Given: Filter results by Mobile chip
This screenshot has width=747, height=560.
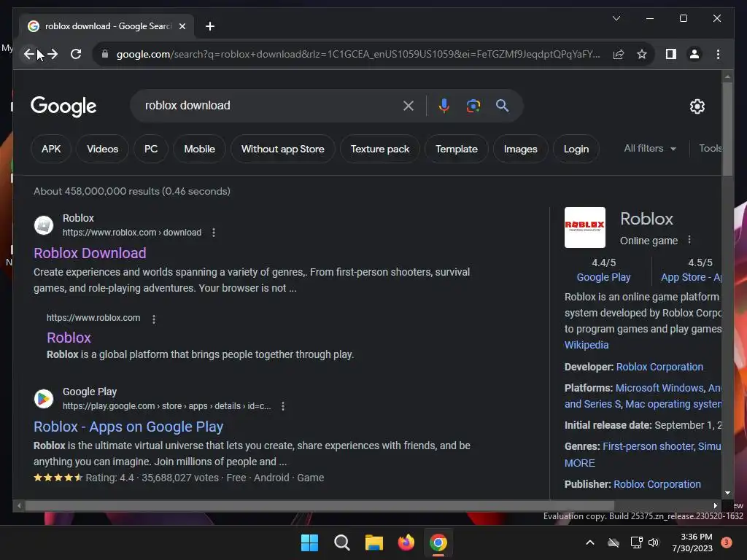Looking at the screenshot, I should (200, 149).
